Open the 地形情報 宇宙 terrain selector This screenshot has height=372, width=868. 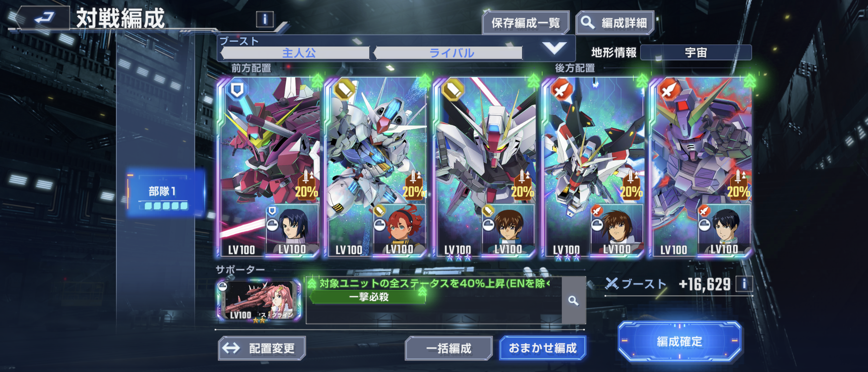[x=696, y=53]
